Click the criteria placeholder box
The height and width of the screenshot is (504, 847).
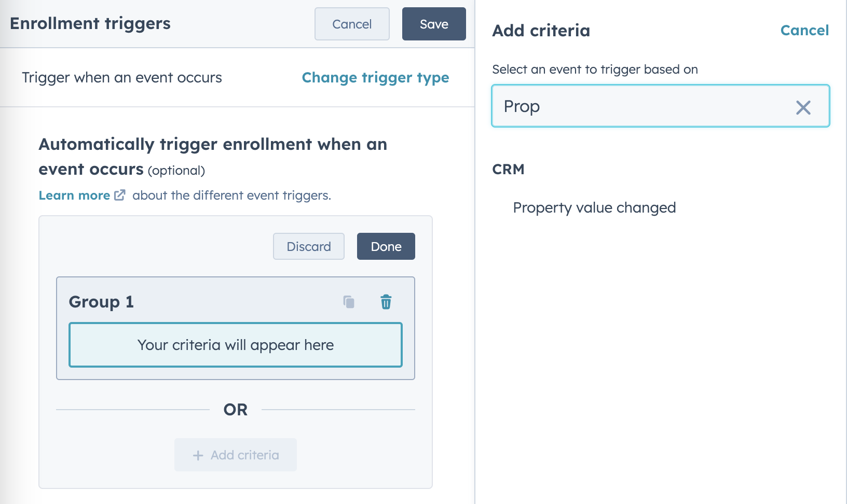pyautogui.click(x=235, y=345)
